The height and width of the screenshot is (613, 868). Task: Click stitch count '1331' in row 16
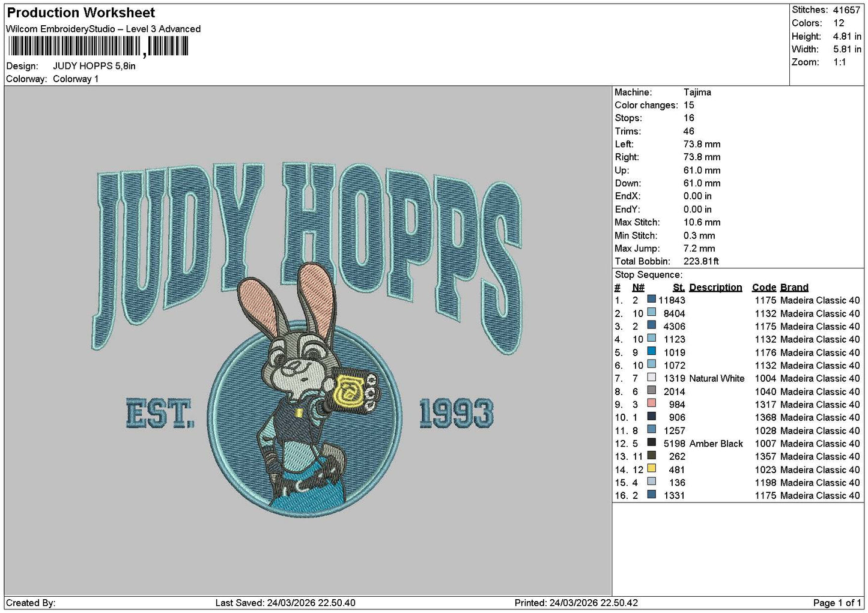click(x=674, y=495)
